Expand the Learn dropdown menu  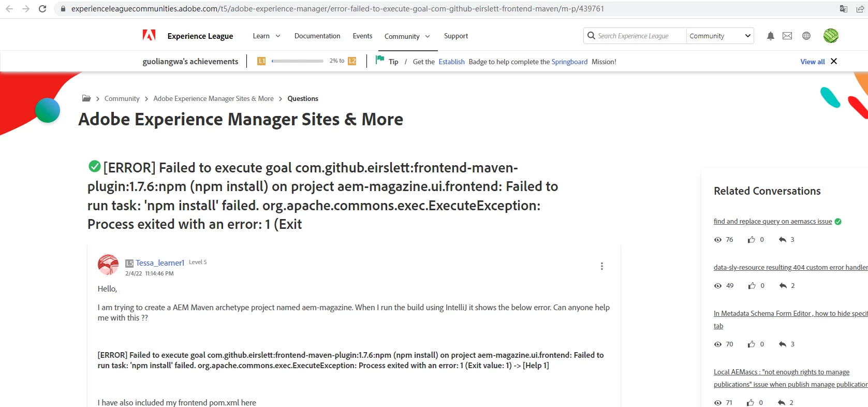point(267,36)
